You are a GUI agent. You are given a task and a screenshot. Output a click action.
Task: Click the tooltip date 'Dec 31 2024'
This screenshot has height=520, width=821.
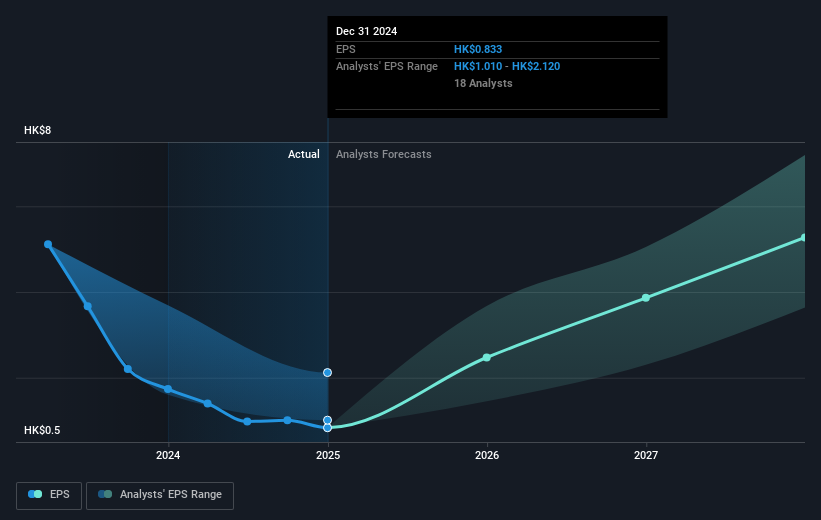(367, 31)
